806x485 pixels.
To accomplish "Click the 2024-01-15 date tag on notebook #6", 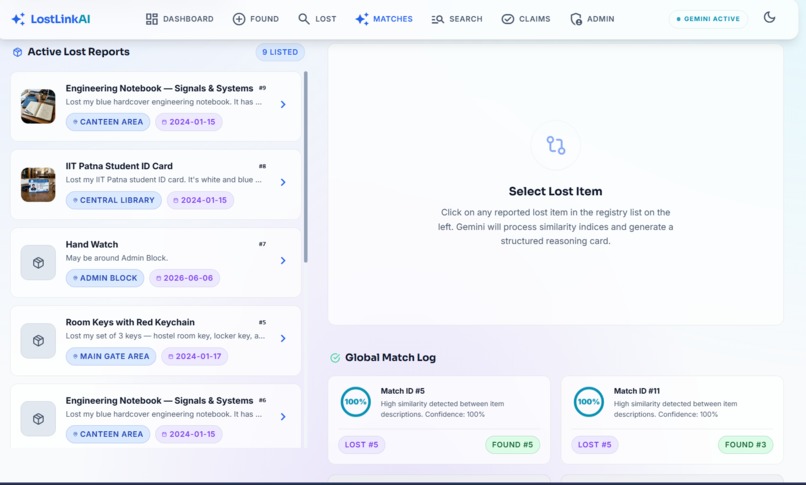I will (x=189, y=434).
